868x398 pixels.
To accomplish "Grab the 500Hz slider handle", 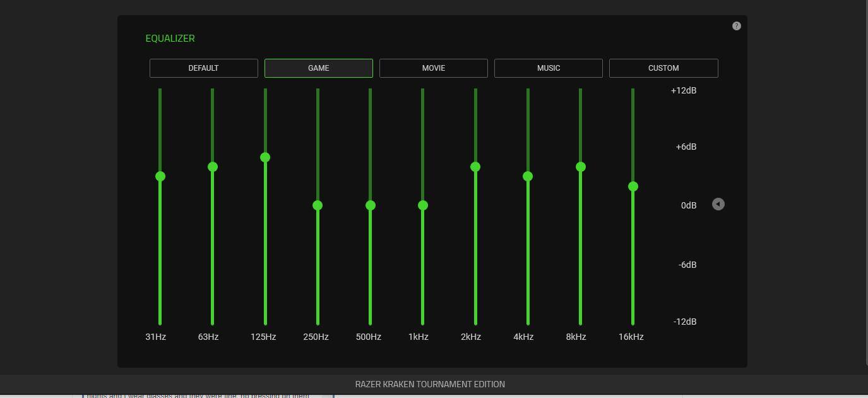I will click(x=371, y=205).
